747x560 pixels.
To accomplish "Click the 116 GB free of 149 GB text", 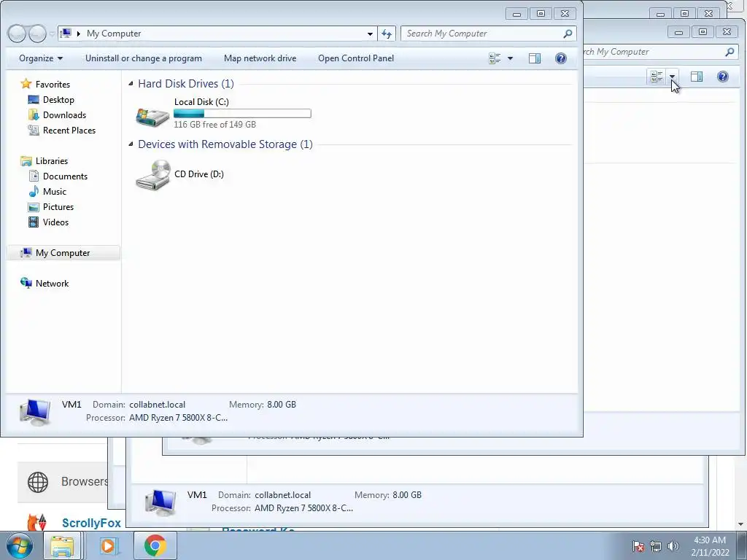I will 215,125.
